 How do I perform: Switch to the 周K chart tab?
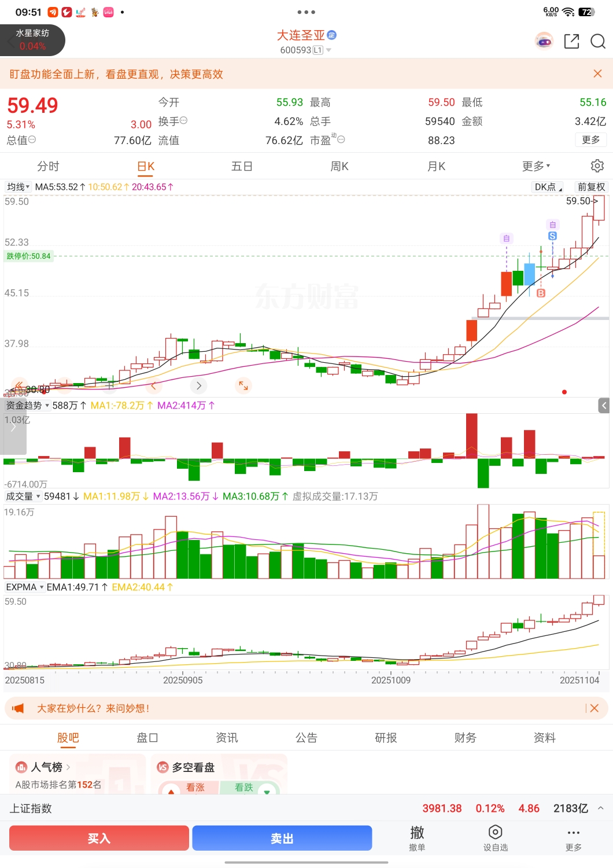(339, 166)
